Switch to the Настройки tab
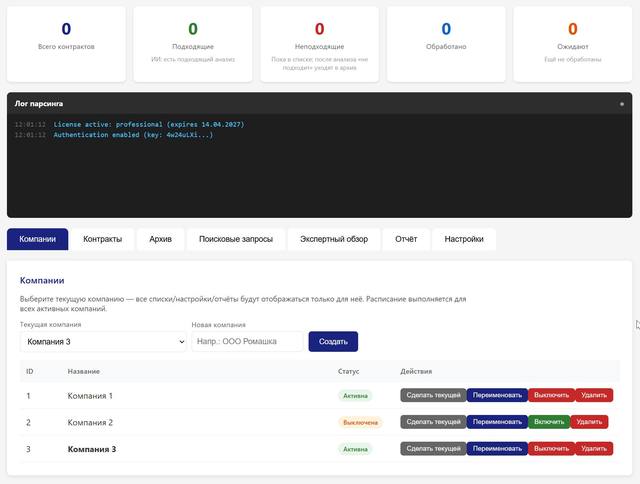This screenshot has height=484, width=640. click(x=464, y=239)
